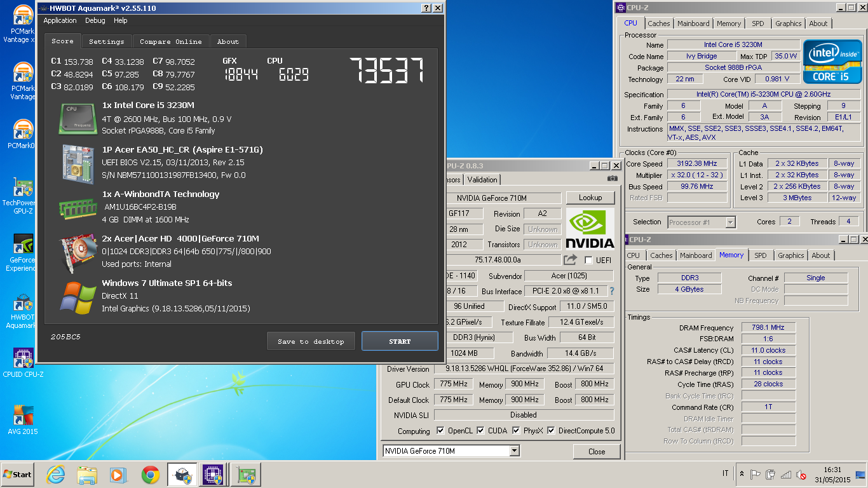Screen dimensions: 868x488
Task: Click the BIOS share arrow icon in GPU-Z
Action: click(x=570, y=260)
